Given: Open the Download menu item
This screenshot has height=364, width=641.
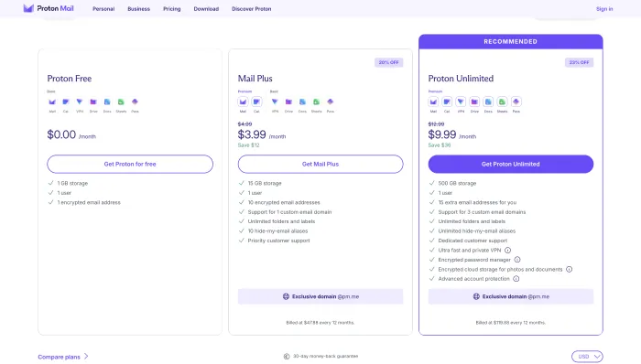Looking at the screenshot, I should (206, 8).
